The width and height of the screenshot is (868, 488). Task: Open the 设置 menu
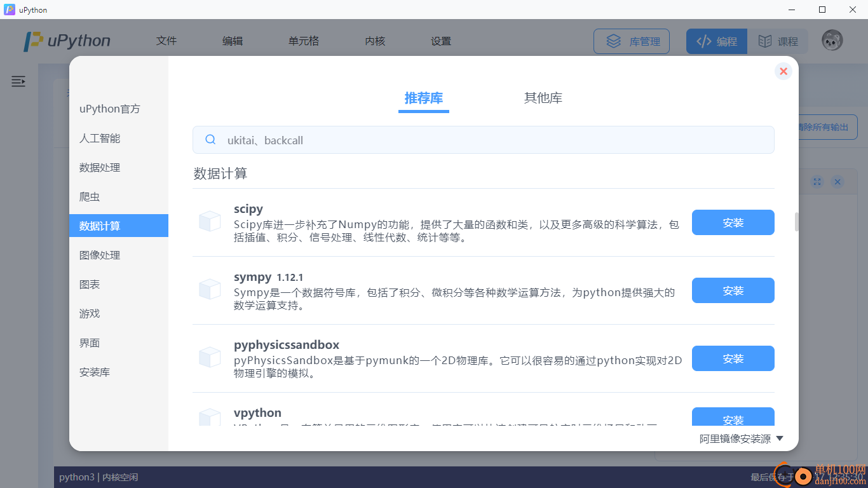[441, 41]
